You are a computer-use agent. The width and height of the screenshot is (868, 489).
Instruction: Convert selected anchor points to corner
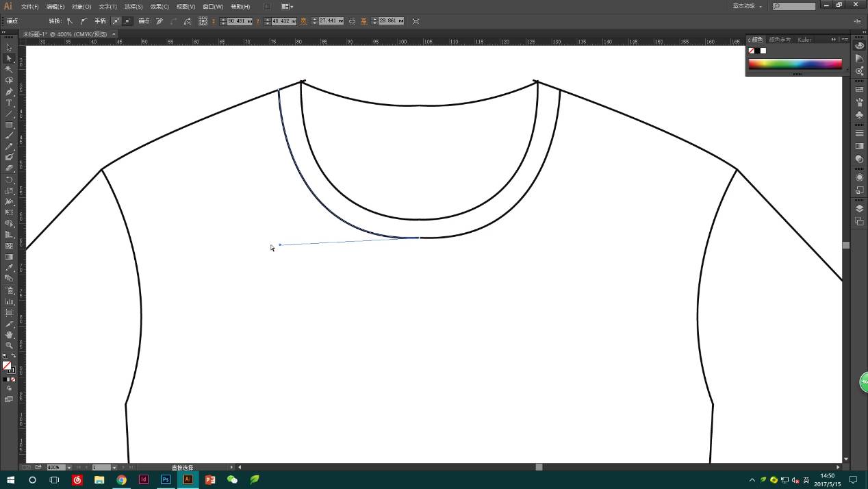pyautogui.click(x=70, y=21)
